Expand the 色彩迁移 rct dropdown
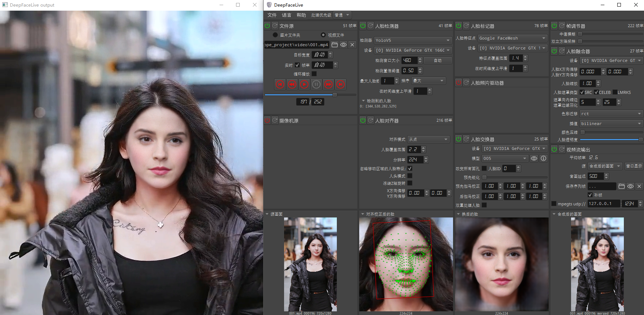Viewport: 644px width, 315px height. [x=611, y=114]
